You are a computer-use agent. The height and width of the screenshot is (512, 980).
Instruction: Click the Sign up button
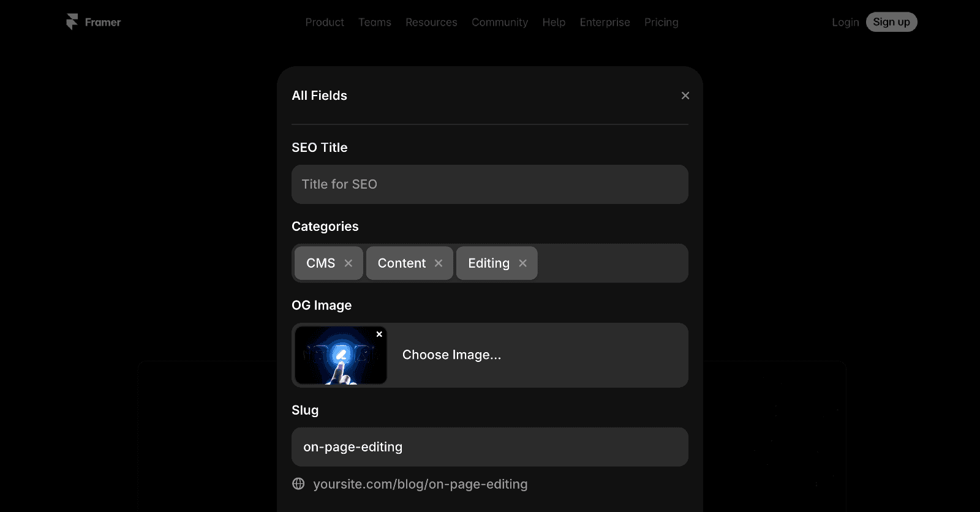[891, 22]
